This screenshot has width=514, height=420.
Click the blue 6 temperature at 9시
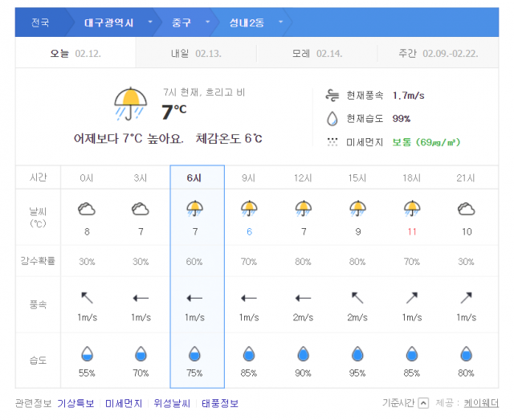coord(249,232)
